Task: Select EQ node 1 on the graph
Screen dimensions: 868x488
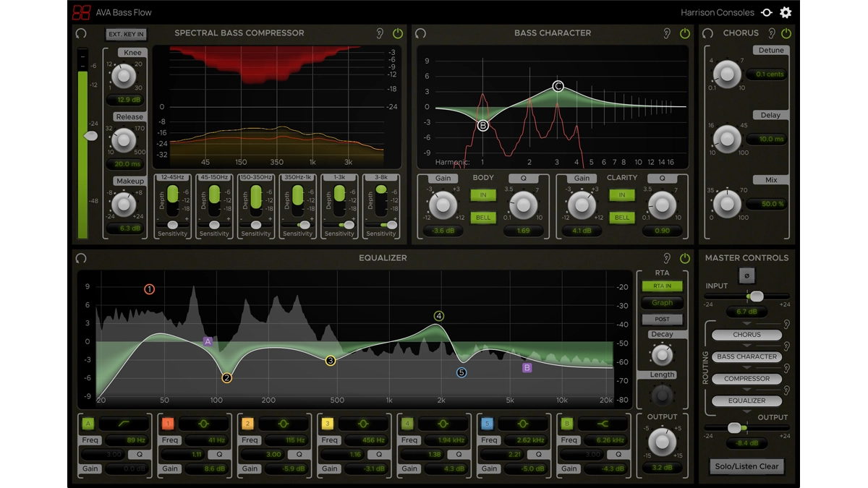Action: (x=149, y=289)
